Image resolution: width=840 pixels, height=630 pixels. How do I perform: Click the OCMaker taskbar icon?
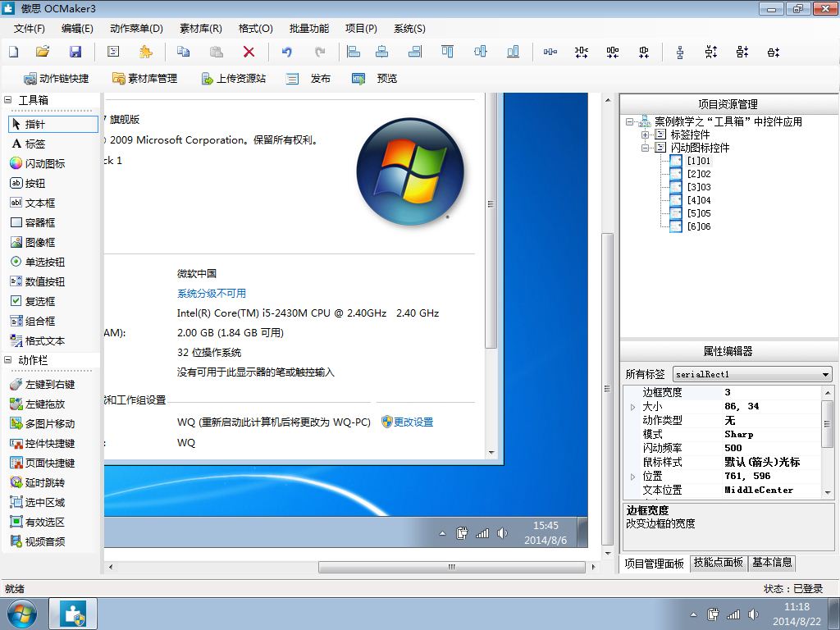tap(73, 614)
